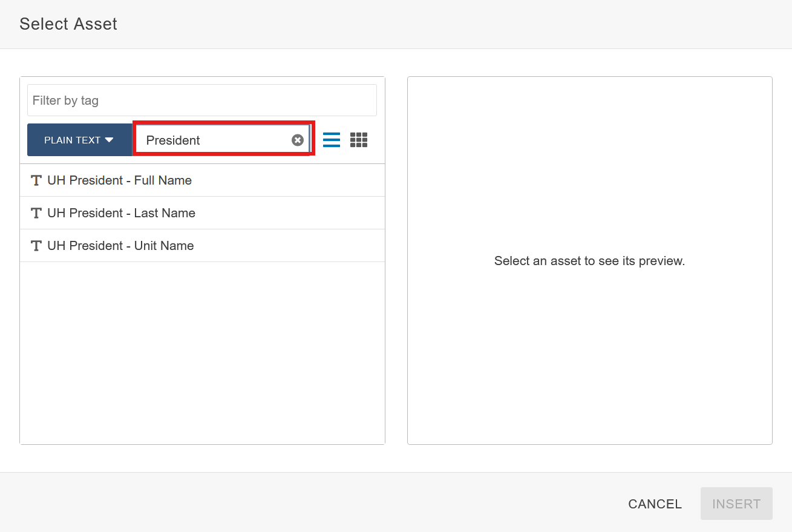Click text icon beside UH President Unit Name
Image resolution: width=792 pixels, height=532 pixels.
(x=36, y=246)
